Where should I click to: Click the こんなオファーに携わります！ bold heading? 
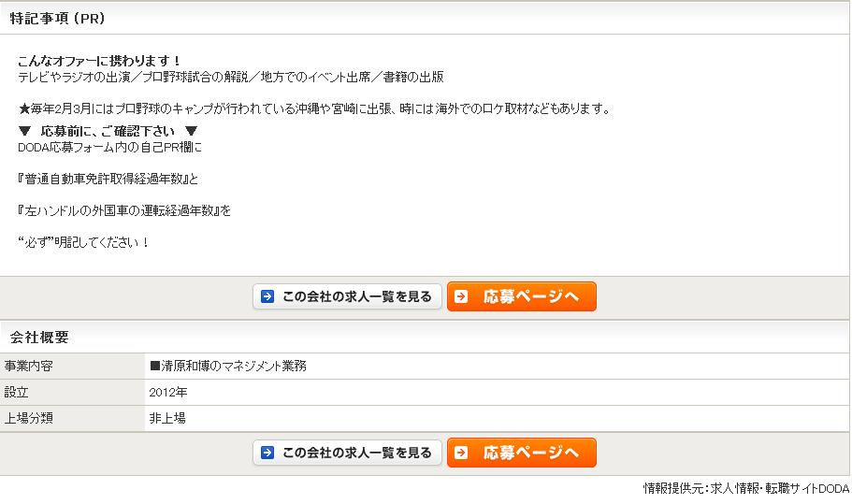tap(100, 62)
